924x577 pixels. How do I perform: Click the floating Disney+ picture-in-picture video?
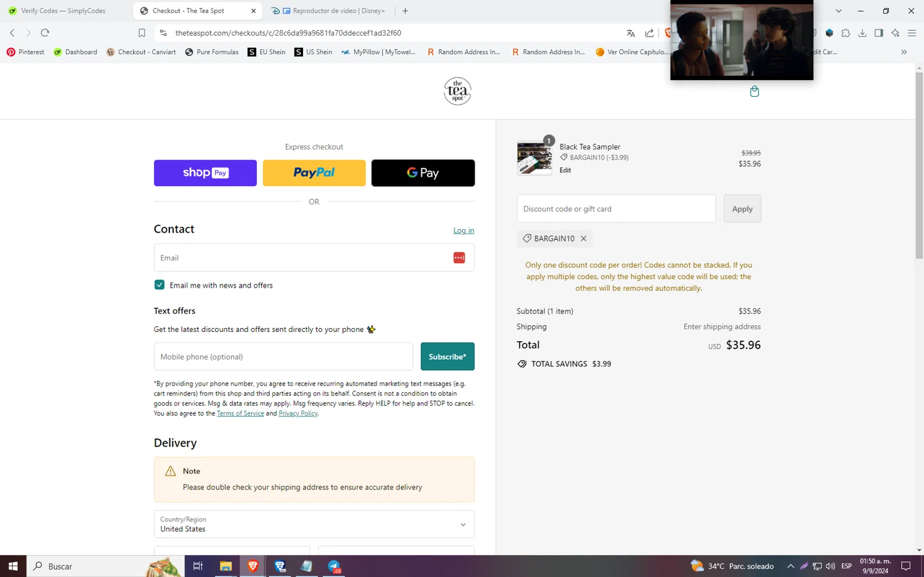point(742,40)
